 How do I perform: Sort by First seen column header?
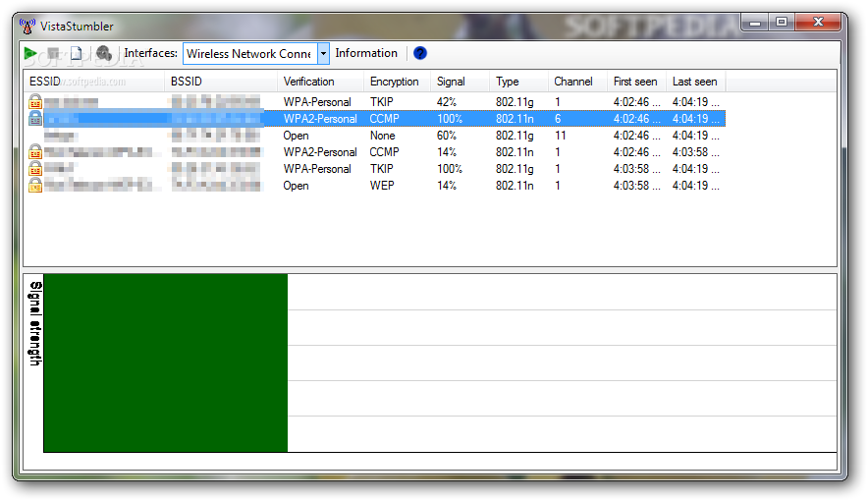pyautogui.click(x=636, y=82)
